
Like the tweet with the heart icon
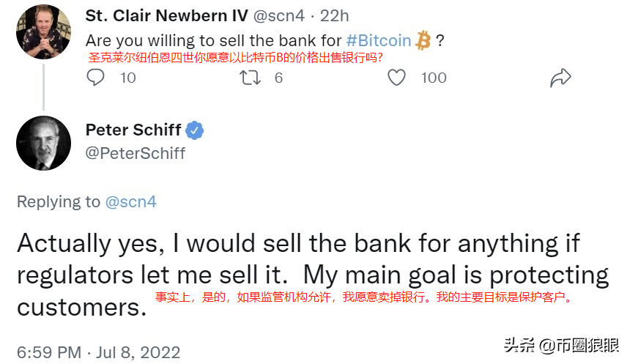[396, 77]
